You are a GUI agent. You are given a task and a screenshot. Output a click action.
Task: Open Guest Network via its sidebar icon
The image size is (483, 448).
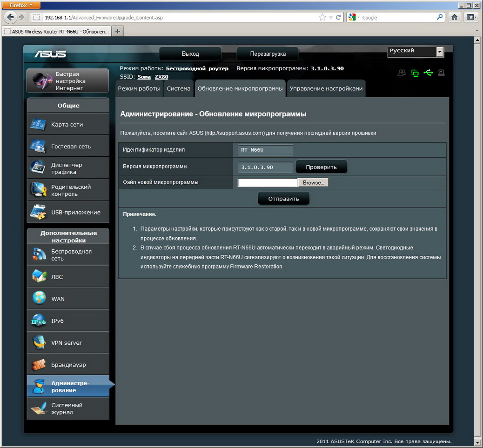pos(38,146)
